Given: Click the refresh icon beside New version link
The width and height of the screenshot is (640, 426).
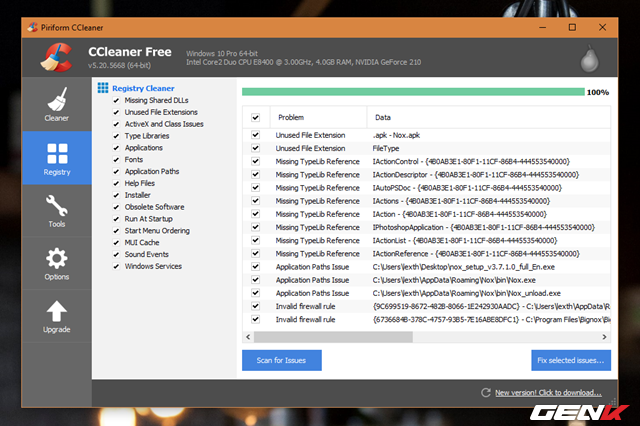Looking at the screenshot, I should click(486, 393).
